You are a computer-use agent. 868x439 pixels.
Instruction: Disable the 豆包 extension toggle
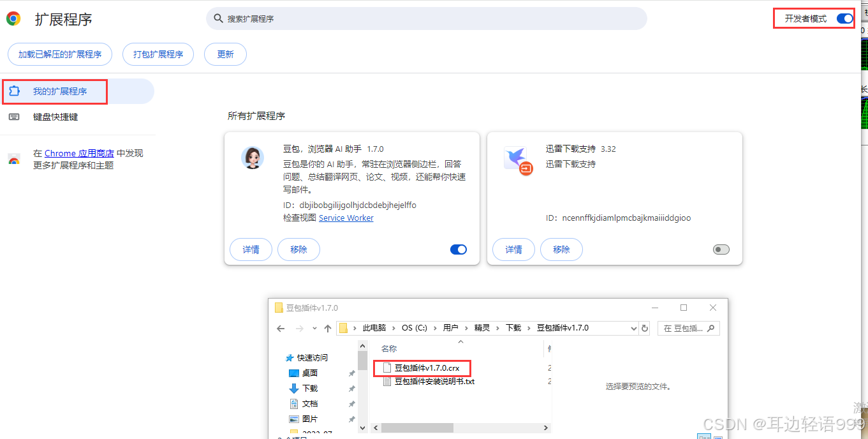[459, 249]
